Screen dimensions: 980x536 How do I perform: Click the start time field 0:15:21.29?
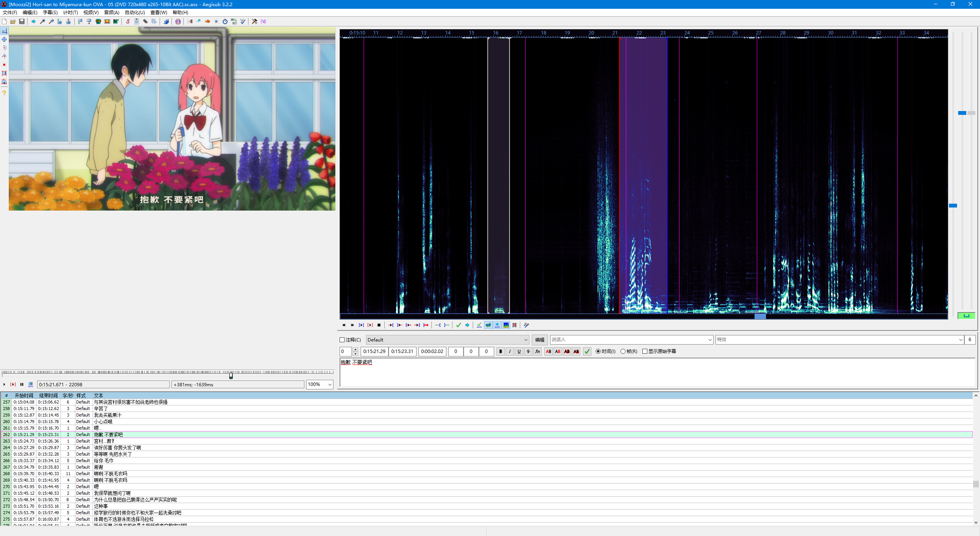click(x=374, y=351)
